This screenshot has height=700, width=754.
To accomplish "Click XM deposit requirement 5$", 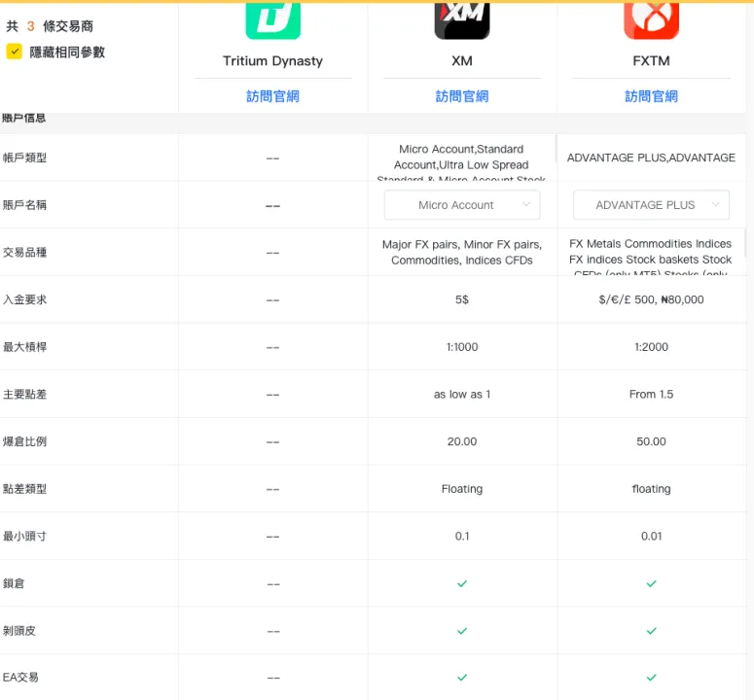I will 461,299.
